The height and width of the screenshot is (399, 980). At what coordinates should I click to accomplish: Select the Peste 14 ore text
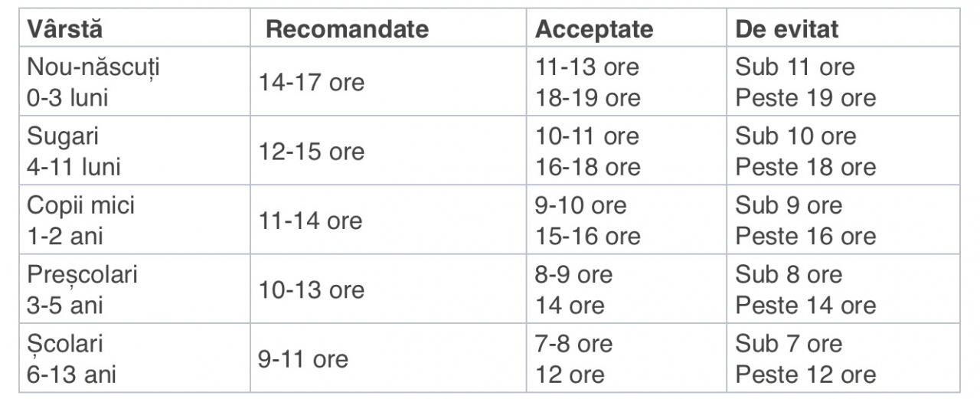click(x=806, y=306)
